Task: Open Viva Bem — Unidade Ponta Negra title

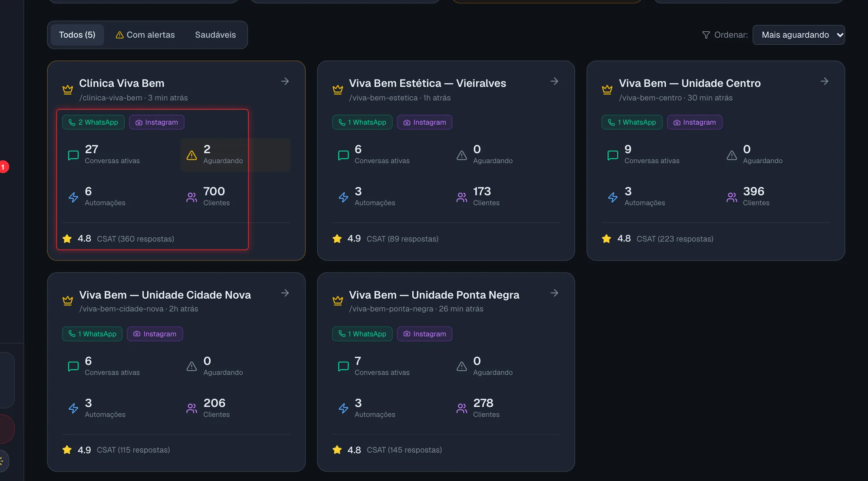Action: click(x=434, y=295)
